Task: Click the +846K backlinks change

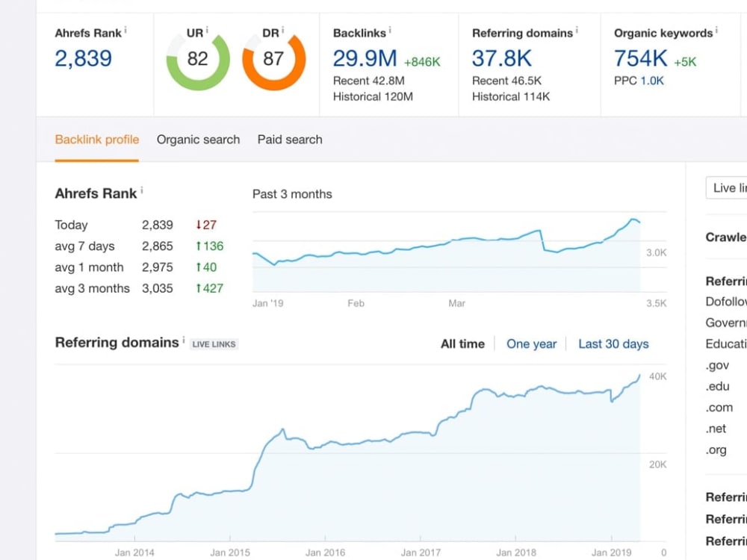Action: (422, 62)
